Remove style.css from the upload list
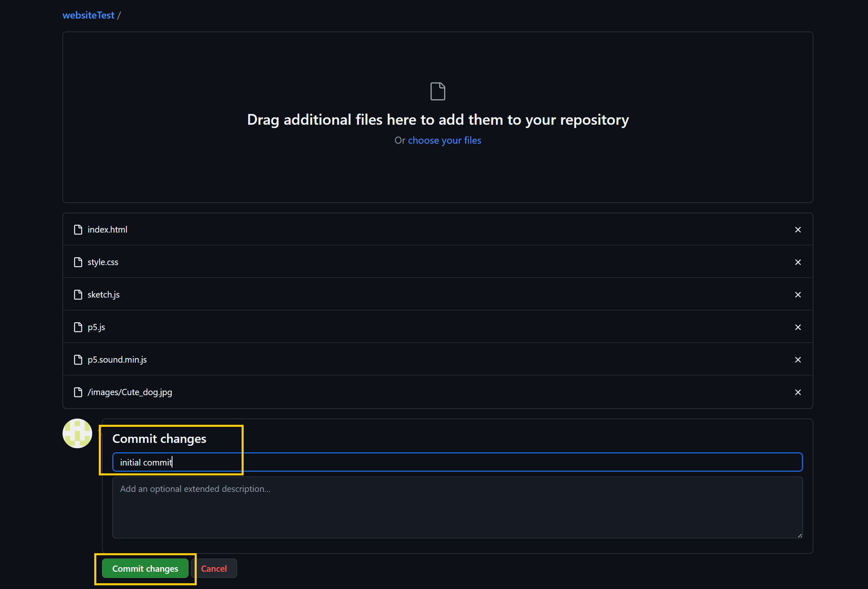Viewport: 868px width, 589px height. (x=798, y=262)
